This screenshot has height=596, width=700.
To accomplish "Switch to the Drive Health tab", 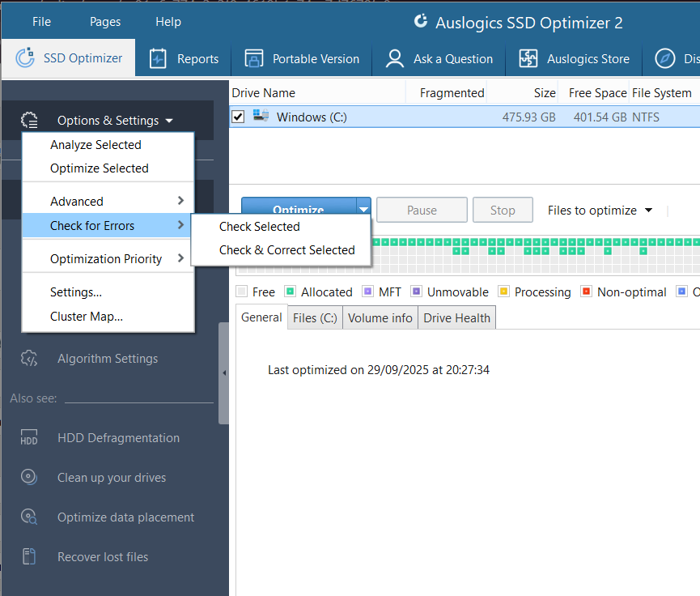I will (x=456, y=318).
